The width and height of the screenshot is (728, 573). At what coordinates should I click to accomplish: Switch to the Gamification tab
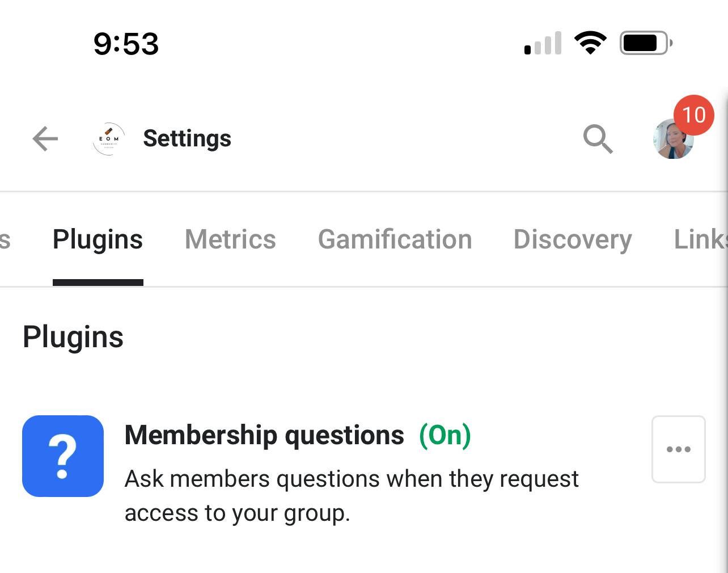click(395, 239)
